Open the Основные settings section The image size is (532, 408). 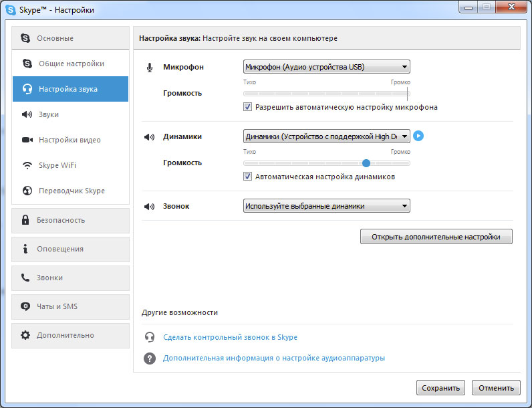(71, 38)
